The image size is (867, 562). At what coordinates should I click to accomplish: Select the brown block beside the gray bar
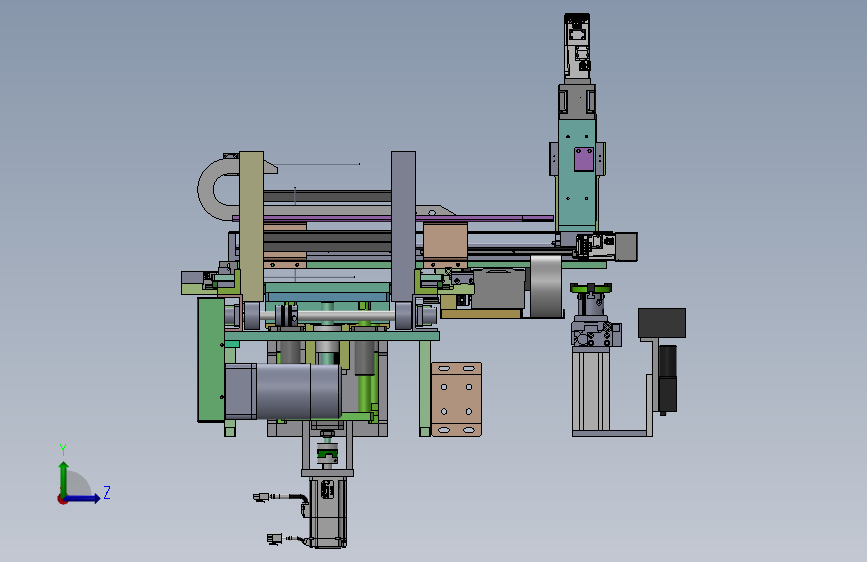point(445,242)
